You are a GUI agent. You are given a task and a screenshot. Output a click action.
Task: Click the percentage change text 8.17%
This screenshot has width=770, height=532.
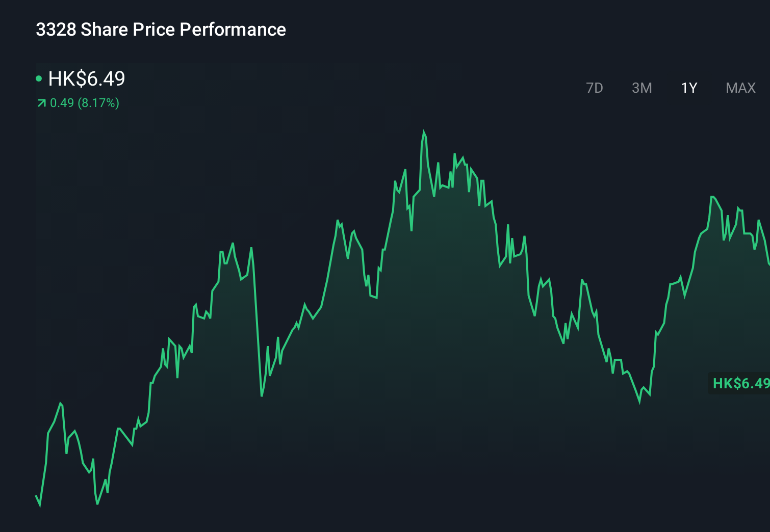100,103
